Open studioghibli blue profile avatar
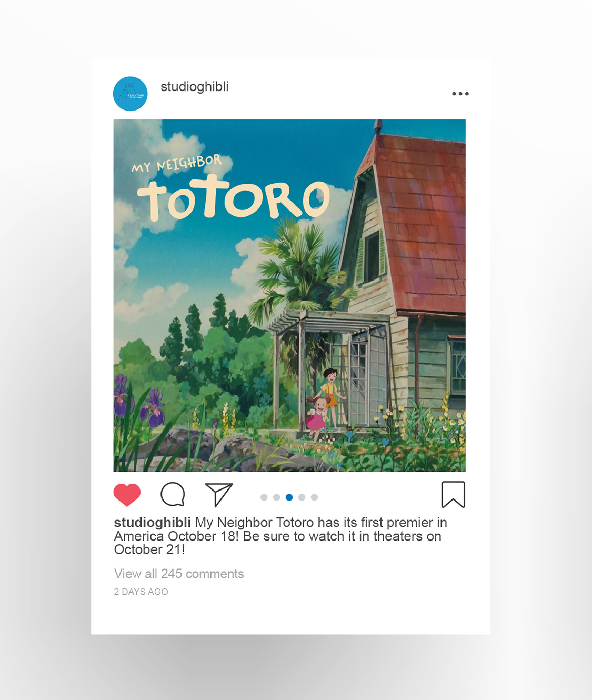This screenshot has height=700, width=592. [x=131, y=94]
